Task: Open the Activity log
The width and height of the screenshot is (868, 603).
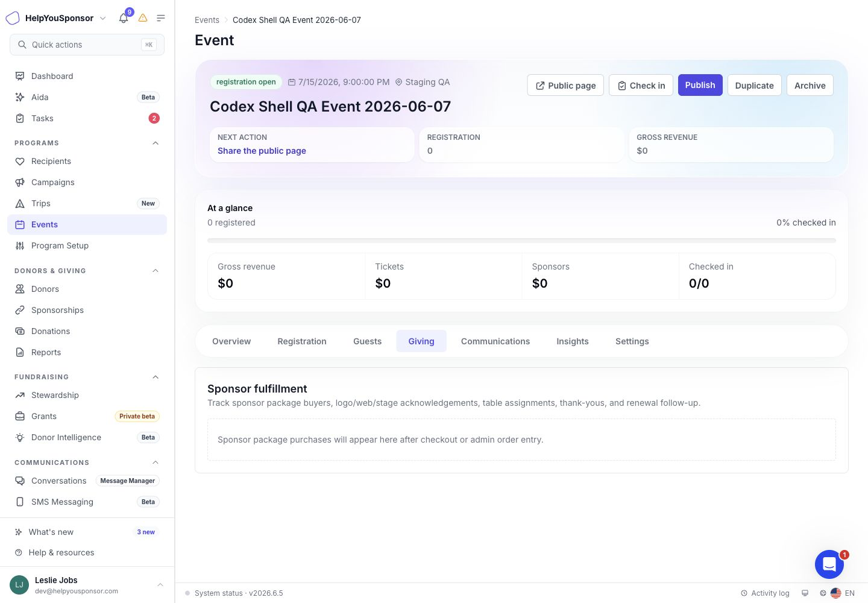Action: 765,593
